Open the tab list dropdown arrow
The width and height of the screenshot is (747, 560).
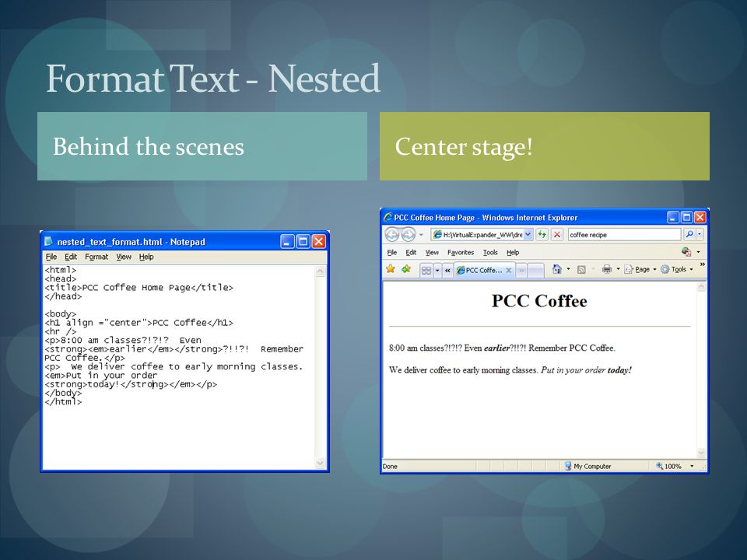tap(437, 271)
